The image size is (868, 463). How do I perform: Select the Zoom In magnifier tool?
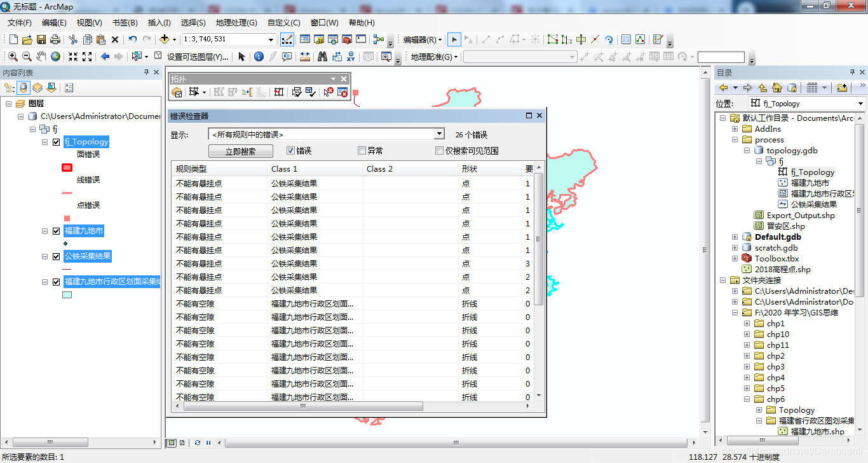(13, 57)
